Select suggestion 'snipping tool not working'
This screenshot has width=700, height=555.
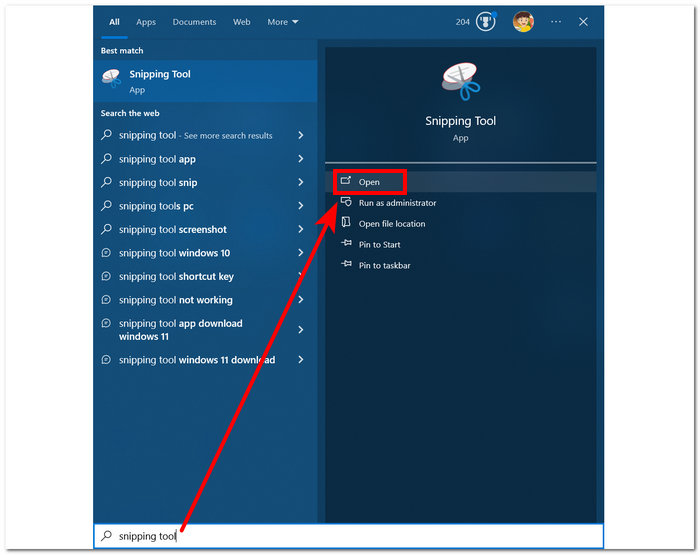[175, 300]
